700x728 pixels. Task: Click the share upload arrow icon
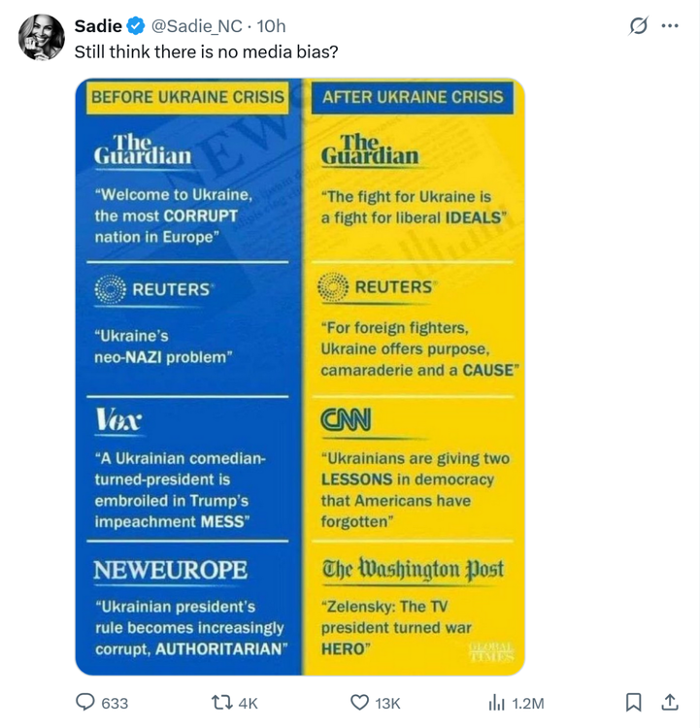tap(669, 702)
